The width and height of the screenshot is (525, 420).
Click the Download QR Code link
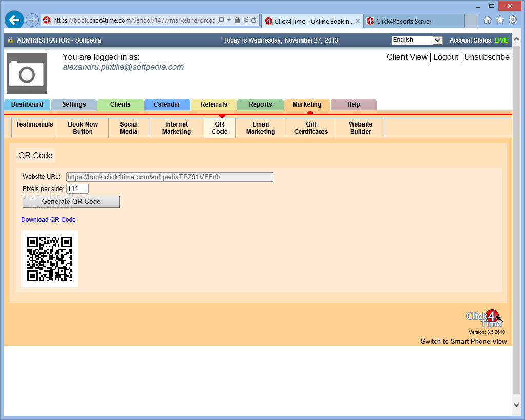(48, 220)
